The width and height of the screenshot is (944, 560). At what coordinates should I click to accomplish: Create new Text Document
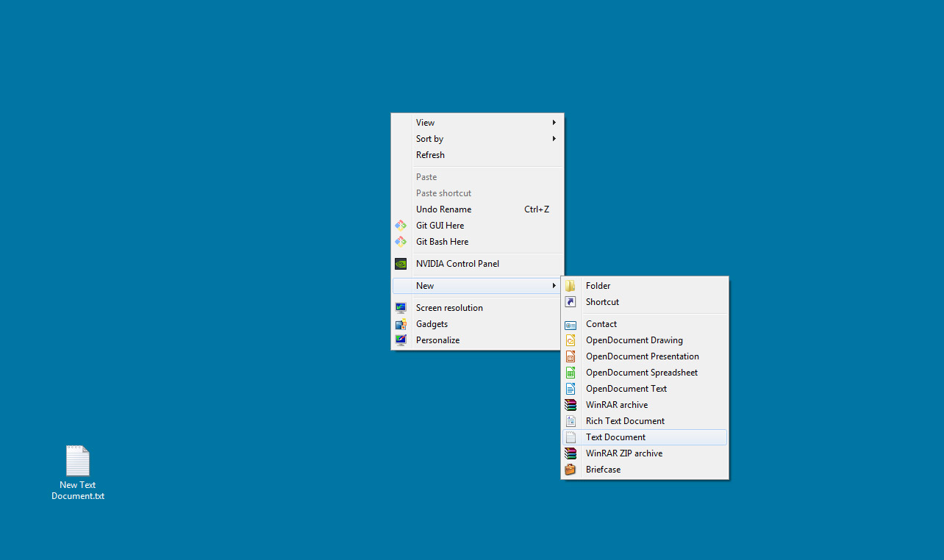(x=645, y=437)
